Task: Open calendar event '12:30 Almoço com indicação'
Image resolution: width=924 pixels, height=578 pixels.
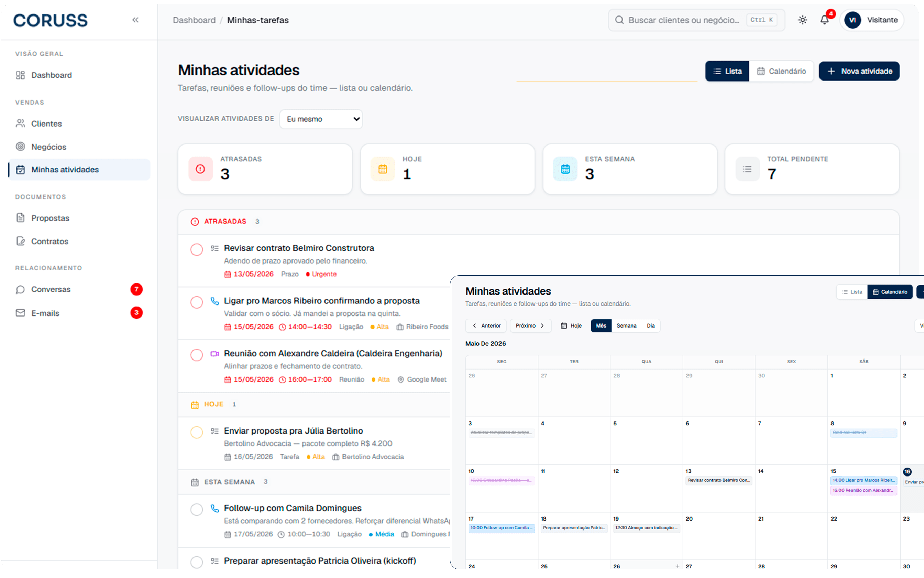Action: 646,528
